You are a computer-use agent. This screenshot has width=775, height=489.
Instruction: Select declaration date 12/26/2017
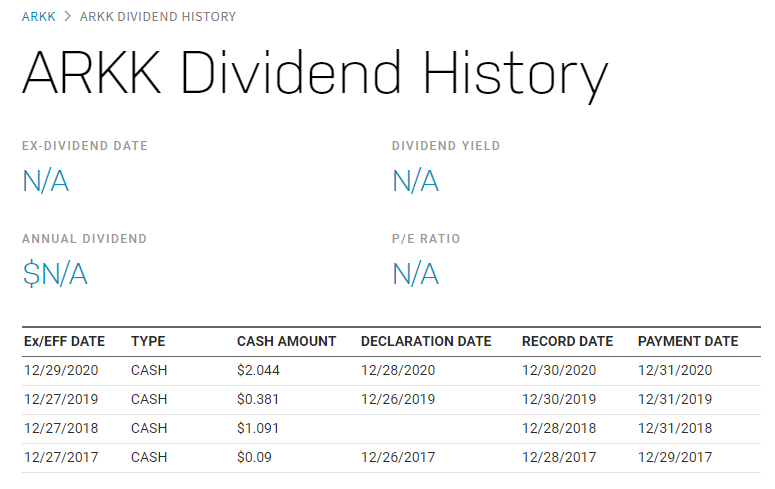point(398,457)
